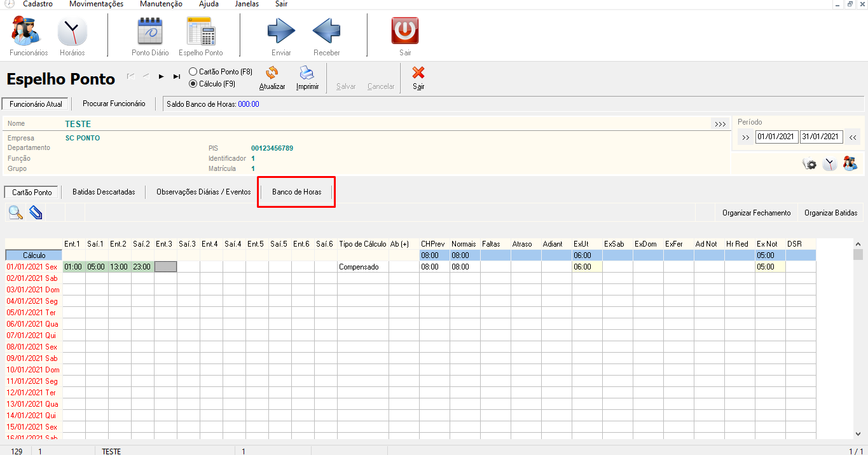Image resolution: width=868 pixels, height=455 pixels.
Task: Click the CHPrev column header
Action: click(x=434, y=244)
